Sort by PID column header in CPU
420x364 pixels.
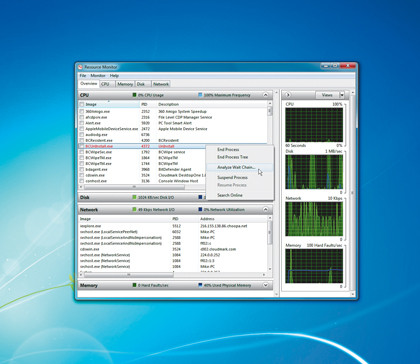tap(144, 104)
